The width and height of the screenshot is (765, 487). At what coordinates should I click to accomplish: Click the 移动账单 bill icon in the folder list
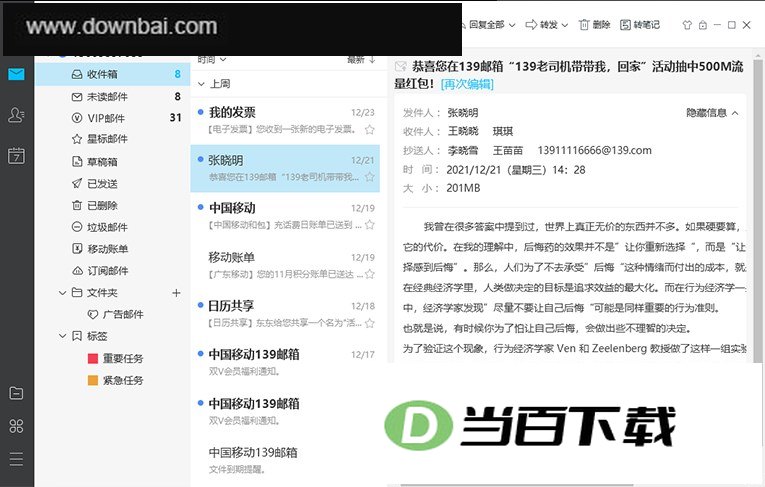tap(77, 249)
